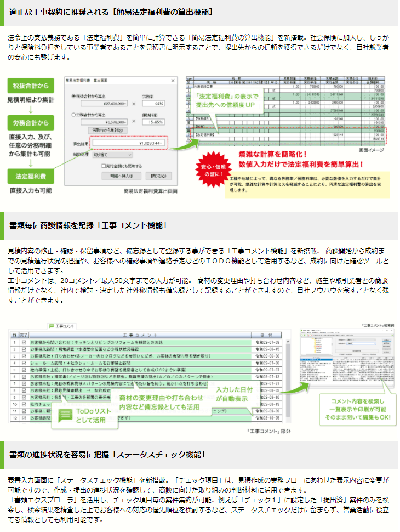Click the 閉じる button in the dialog

click(x=157, y=176)
